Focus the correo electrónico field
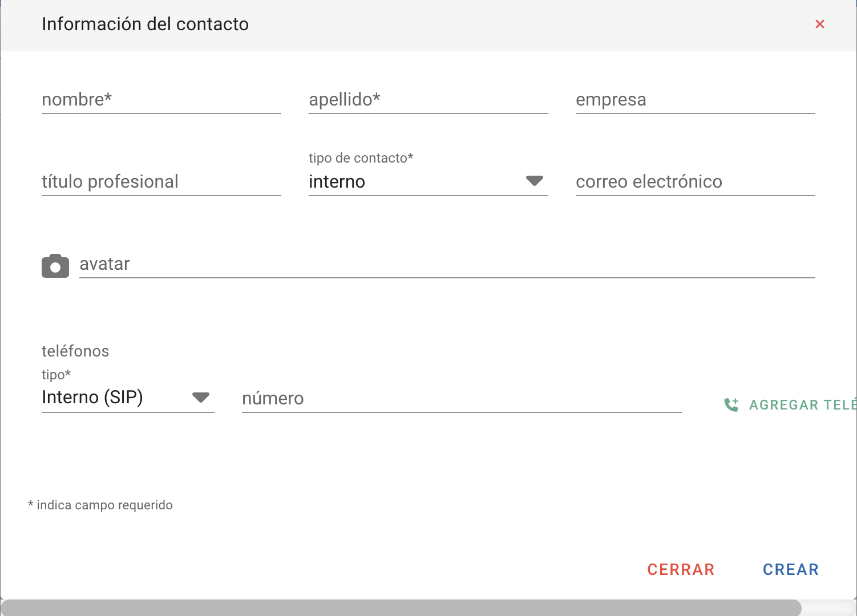857x616 pixels. (x=695, y=182)
